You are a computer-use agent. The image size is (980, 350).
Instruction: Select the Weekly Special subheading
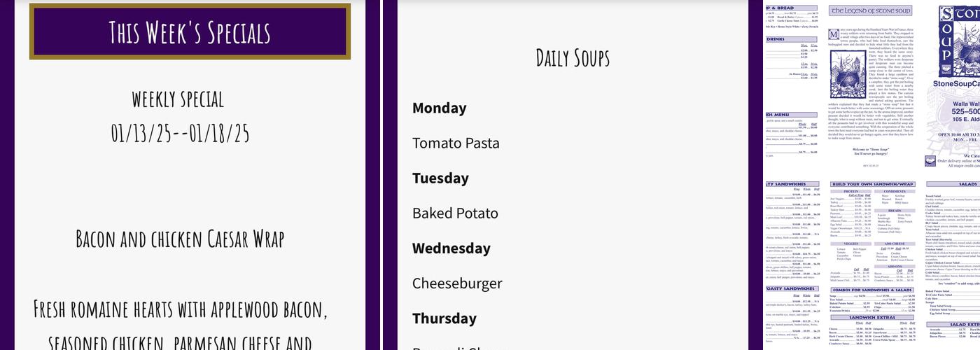178,99
